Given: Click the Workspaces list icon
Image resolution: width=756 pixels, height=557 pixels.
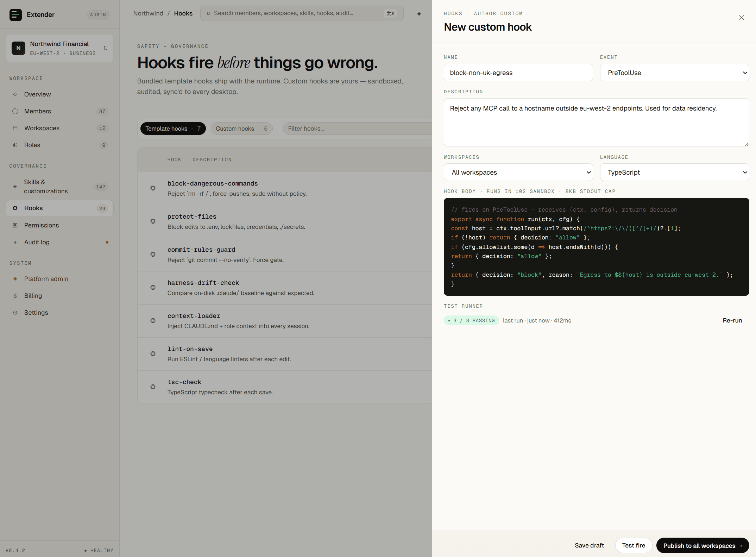Looking at the screenshot, I should pyautogui.click(x=15, y=128).
